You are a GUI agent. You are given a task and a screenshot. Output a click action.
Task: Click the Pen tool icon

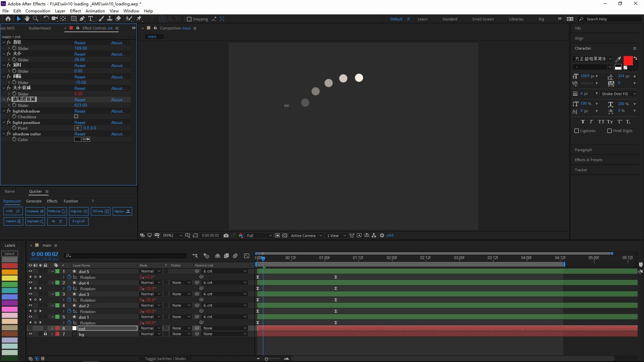82,18
